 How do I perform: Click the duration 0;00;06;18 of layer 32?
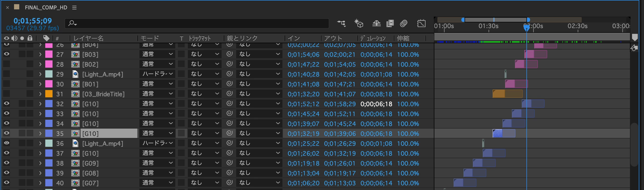coord(376,104)
